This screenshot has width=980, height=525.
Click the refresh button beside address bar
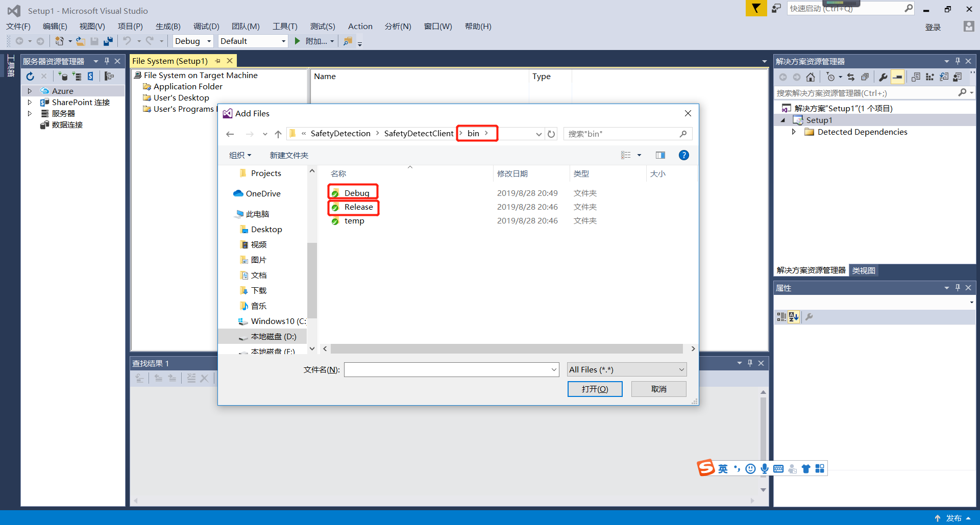551,134
